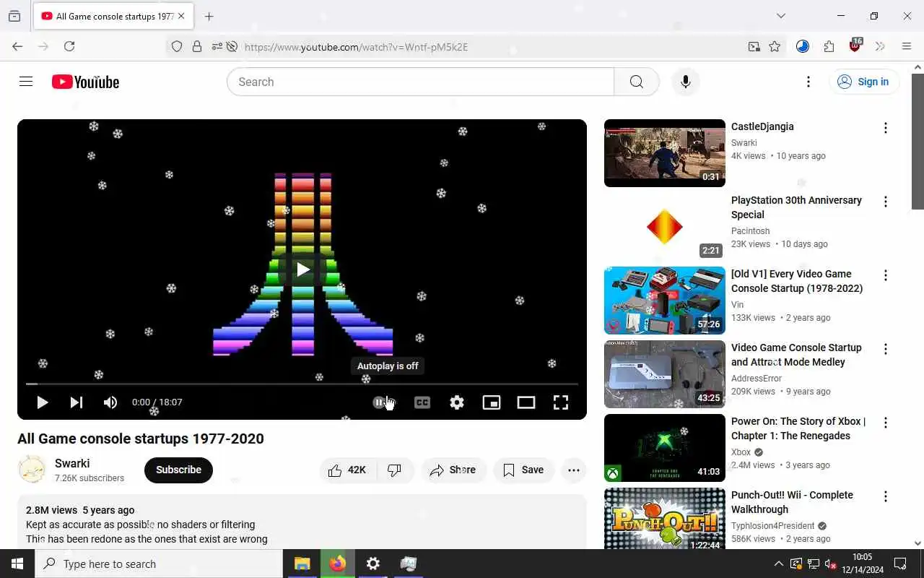Open Power On: The Story of Xbox video
The height and width of the screenshot is (578, 924).
click(x=798, y=428)
